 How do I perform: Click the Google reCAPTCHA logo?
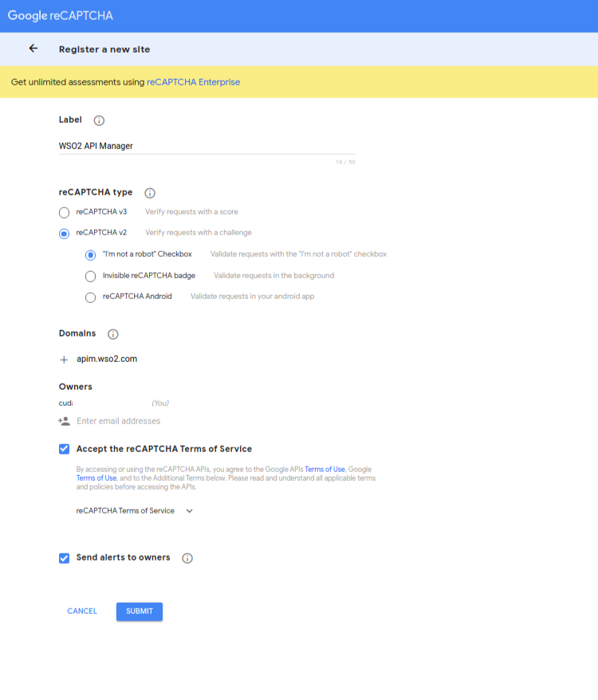click(x=61, y=16)
